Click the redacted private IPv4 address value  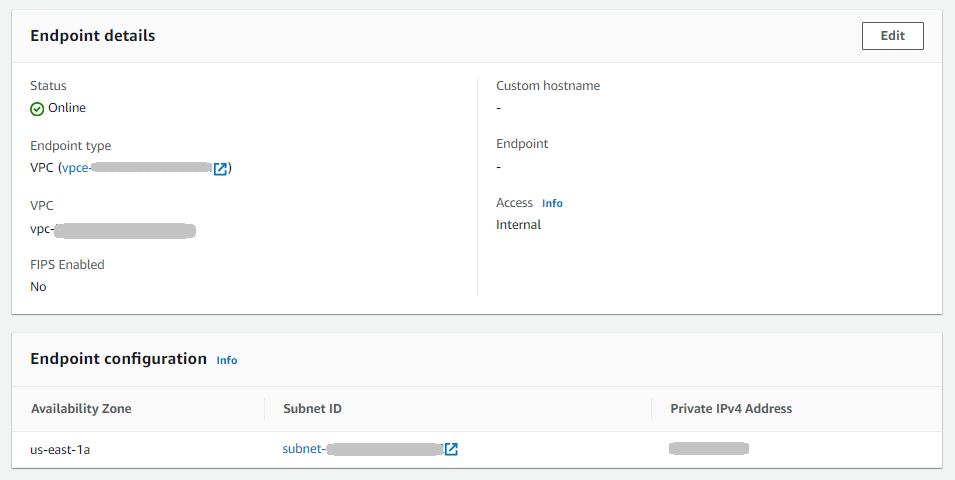point(708,448)
